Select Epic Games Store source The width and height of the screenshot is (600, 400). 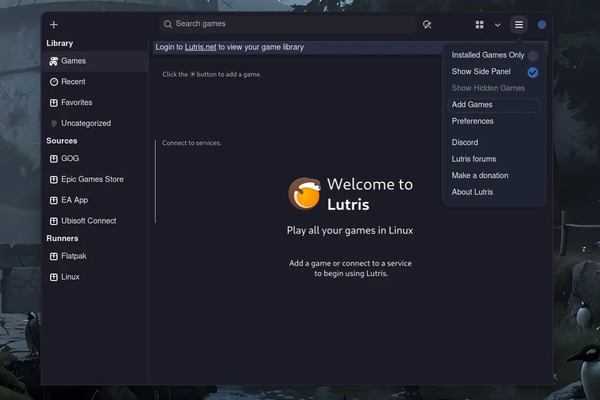[95, 180]
